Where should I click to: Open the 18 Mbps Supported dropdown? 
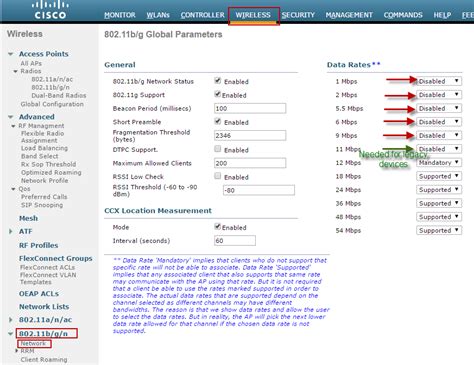point(439,176)
